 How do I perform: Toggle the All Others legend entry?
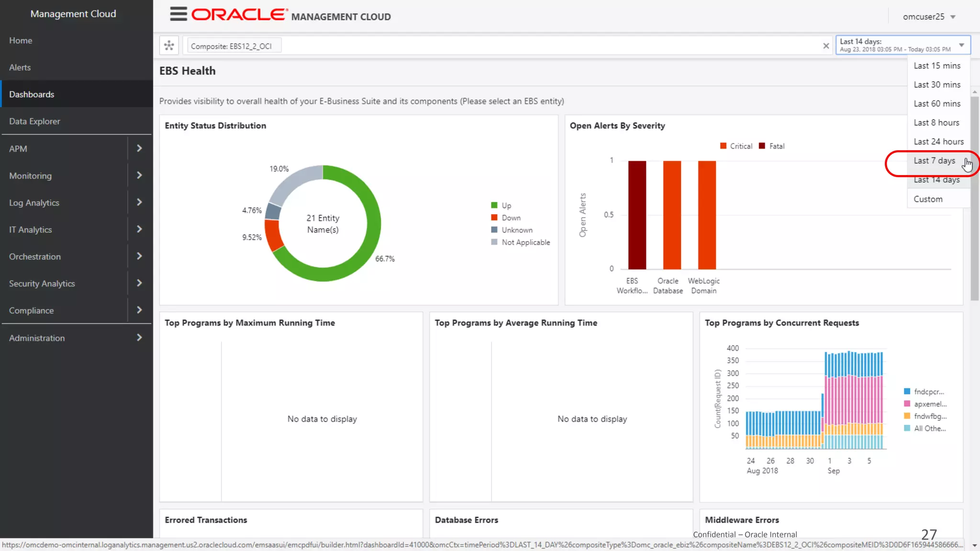point(925,429)
